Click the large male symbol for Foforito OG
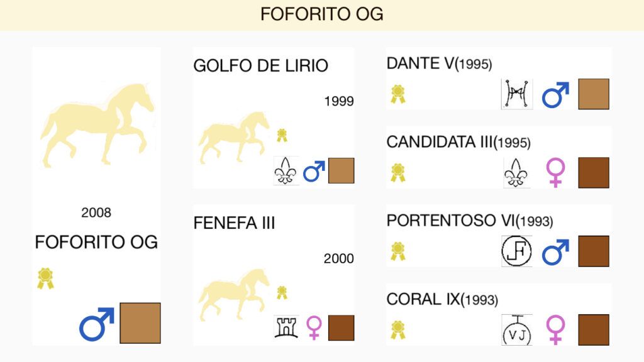 97,324
